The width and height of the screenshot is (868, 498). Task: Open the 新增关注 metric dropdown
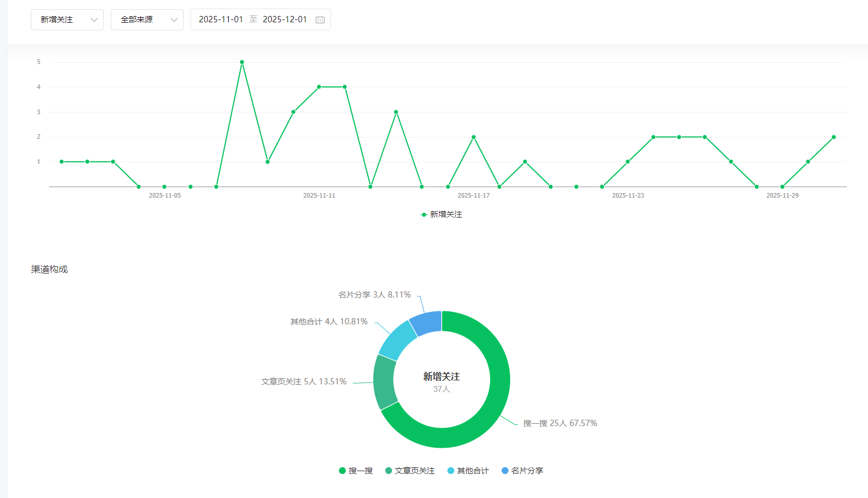(x=67, y=20)
